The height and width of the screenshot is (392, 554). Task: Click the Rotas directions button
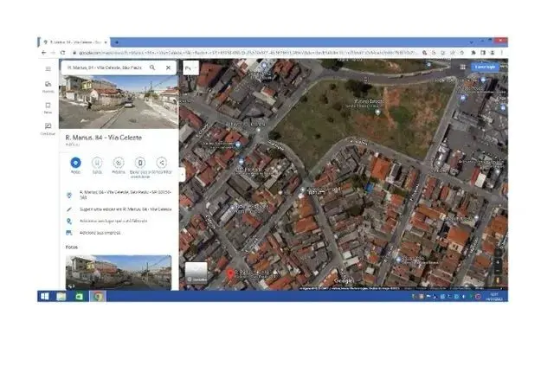pyautogui.click(x=75, y=163)
